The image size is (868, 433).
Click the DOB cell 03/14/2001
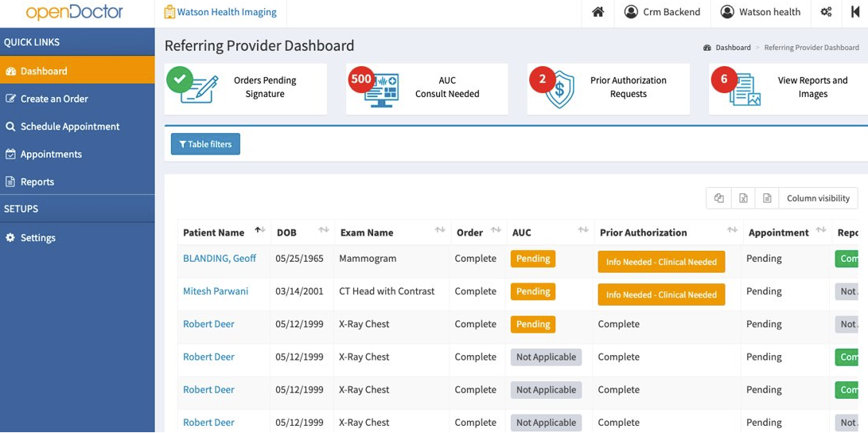[299, 291]
